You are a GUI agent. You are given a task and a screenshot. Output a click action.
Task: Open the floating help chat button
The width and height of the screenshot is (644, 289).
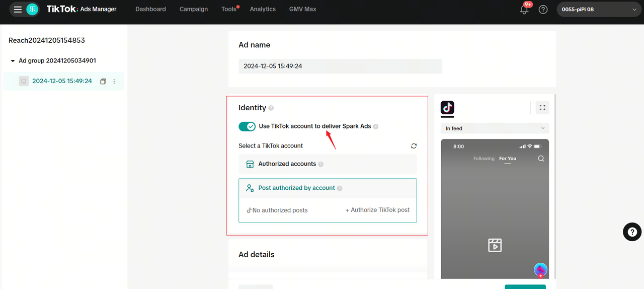click(632, 232)
